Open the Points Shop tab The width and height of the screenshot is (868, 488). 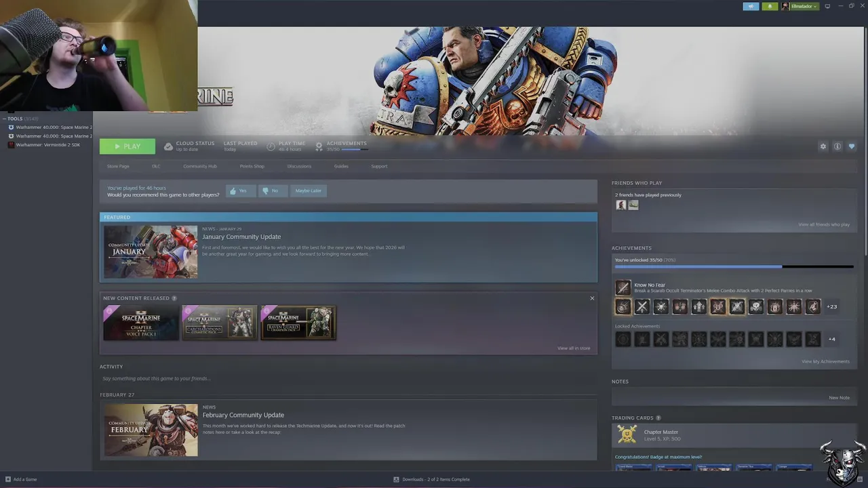pos(252,166)
